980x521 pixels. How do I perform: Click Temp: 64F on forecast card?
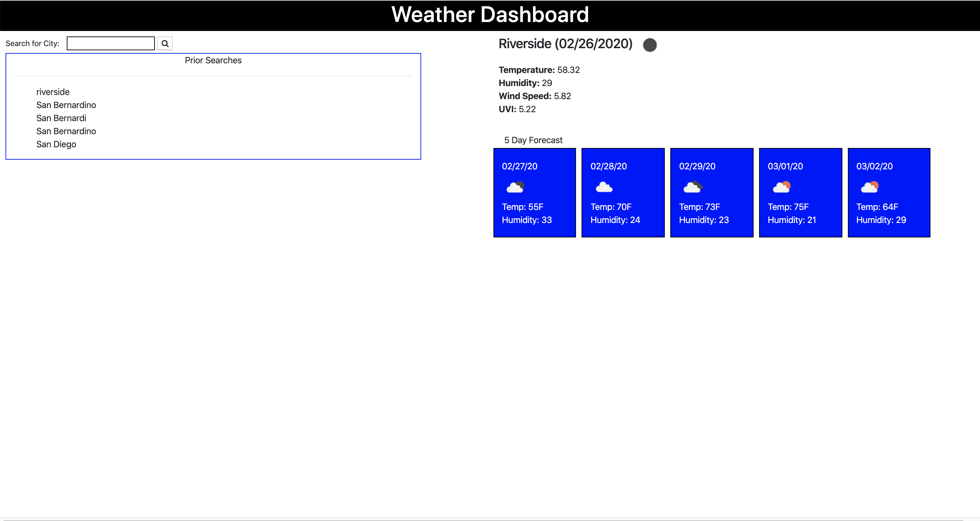pos(877,207)
